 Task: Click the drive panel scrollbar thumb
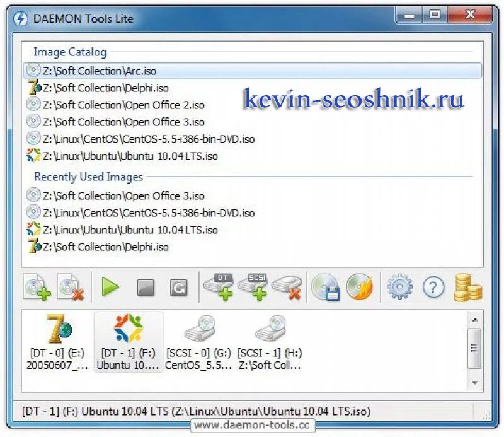474,348
